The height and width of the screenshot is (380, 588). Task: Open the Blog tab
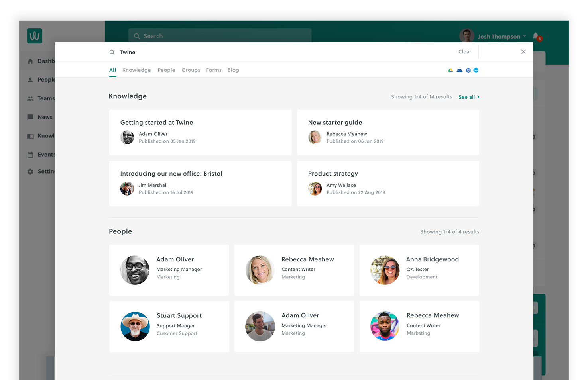[x=233, y=70]
